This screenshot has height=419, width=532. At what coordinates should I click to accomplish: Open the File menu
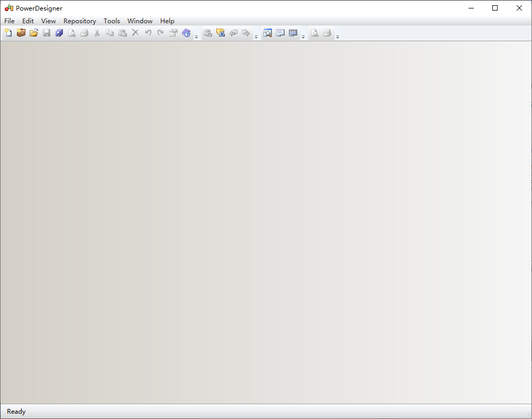[x=10, y=21]
